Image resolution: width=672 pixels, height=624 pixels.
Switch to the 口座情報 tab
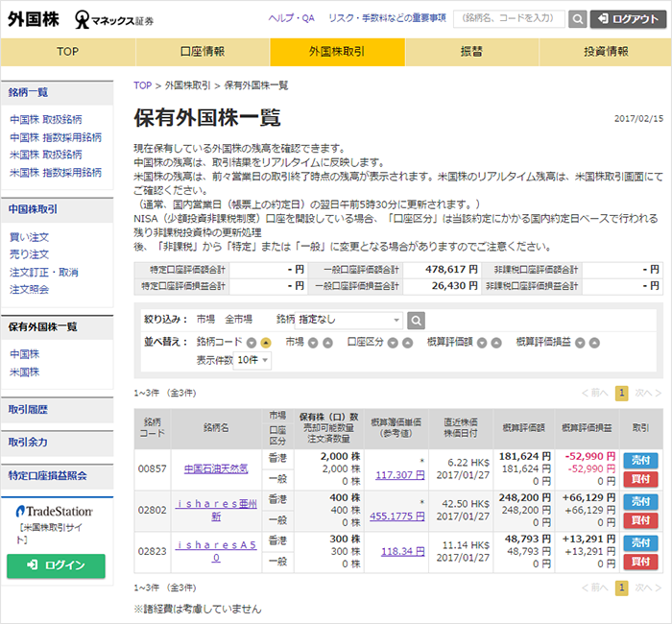(203, 52)
